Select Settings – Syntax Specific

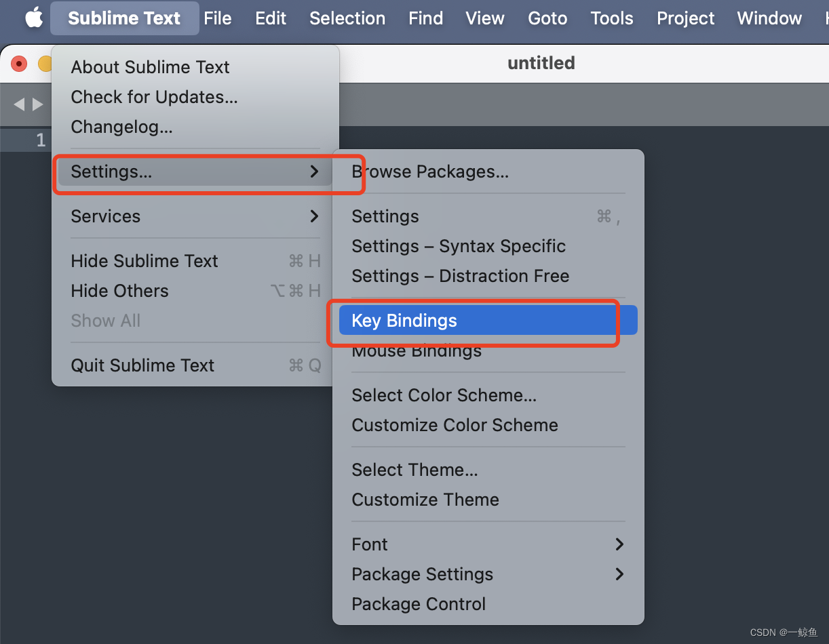coord(488,246)
